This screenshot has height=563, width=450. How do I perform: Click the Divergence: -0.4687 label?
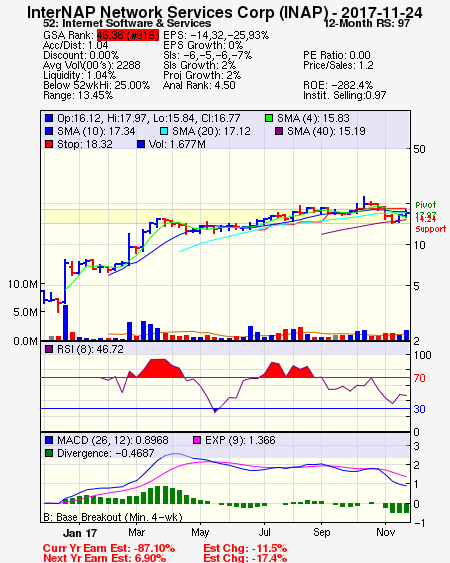click(x=106, y=453)
